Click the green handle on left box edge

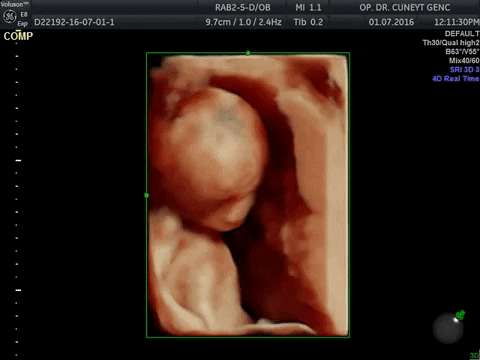click(x=146, y=195)
